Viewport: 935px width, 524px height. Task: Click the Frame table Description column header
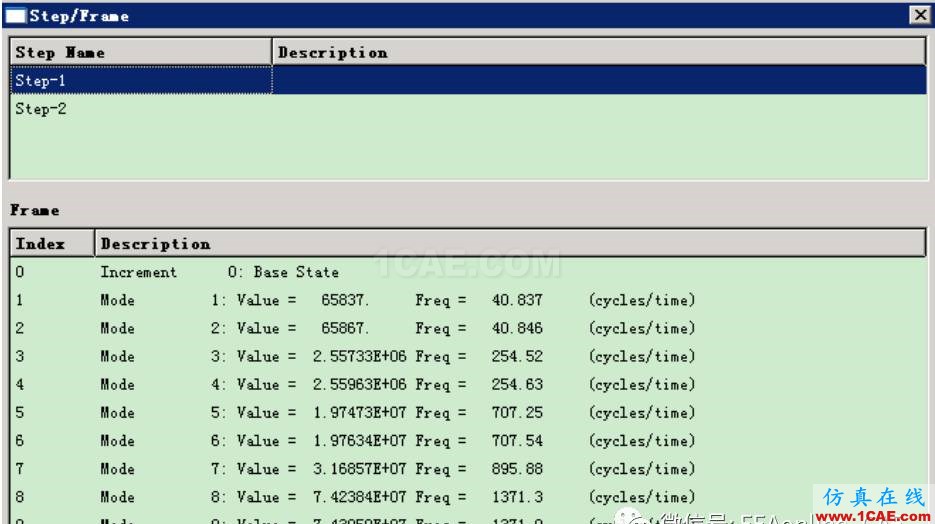coord(510,244)
